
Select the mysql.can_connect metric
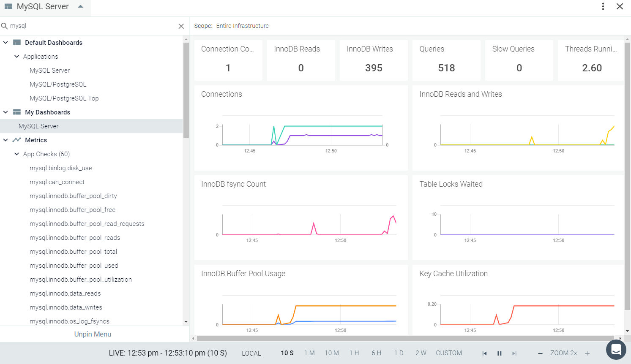57,182
